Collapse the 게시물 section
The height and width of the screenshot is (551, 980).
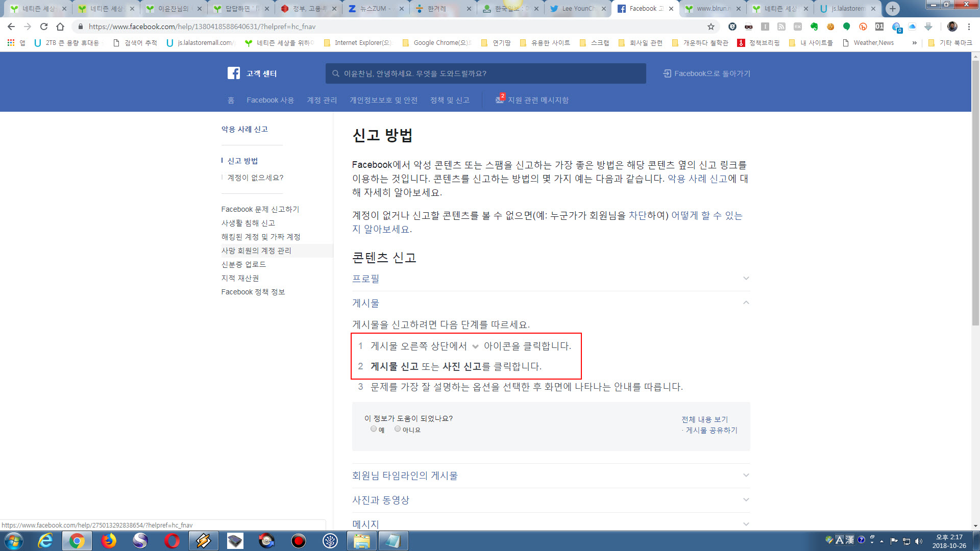tap(551, 303)
